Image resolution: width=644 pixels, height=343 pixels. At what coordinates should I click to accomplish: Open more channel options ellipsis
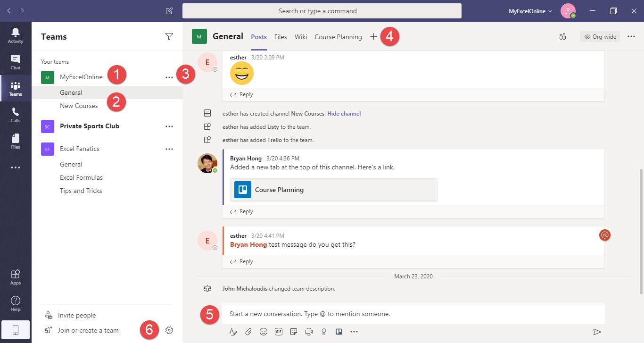click(631, 36)
